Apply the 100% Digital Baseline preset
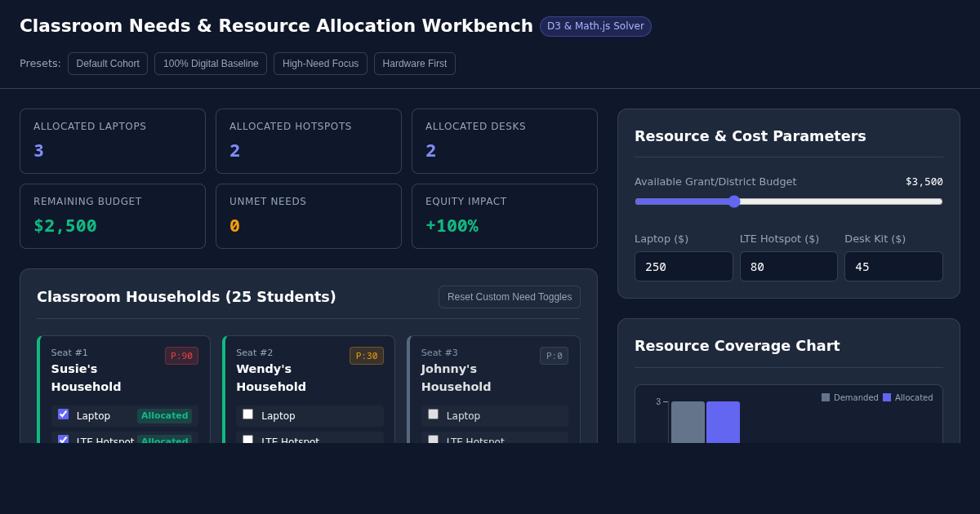The width and height of the screenshot is (980, 514). pos(211,64)
